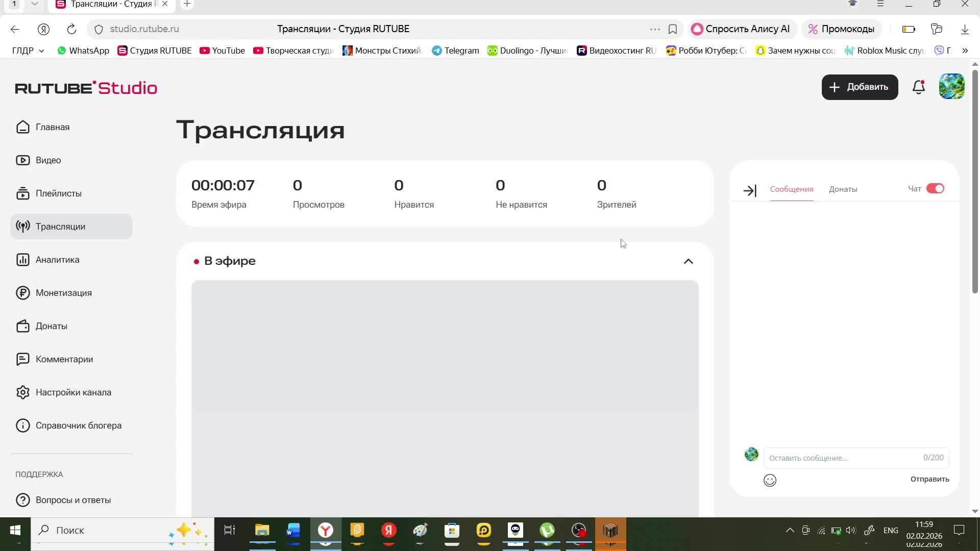
Task: Disable the Чат toggle switch
Action: (935, 189)
